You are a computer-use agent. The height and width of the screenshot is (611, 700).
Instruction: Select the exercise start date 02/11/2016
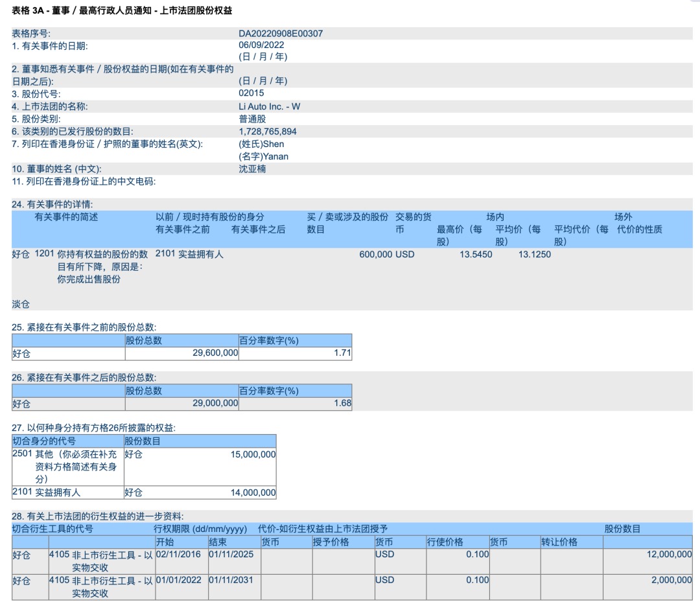click(179, 555)
